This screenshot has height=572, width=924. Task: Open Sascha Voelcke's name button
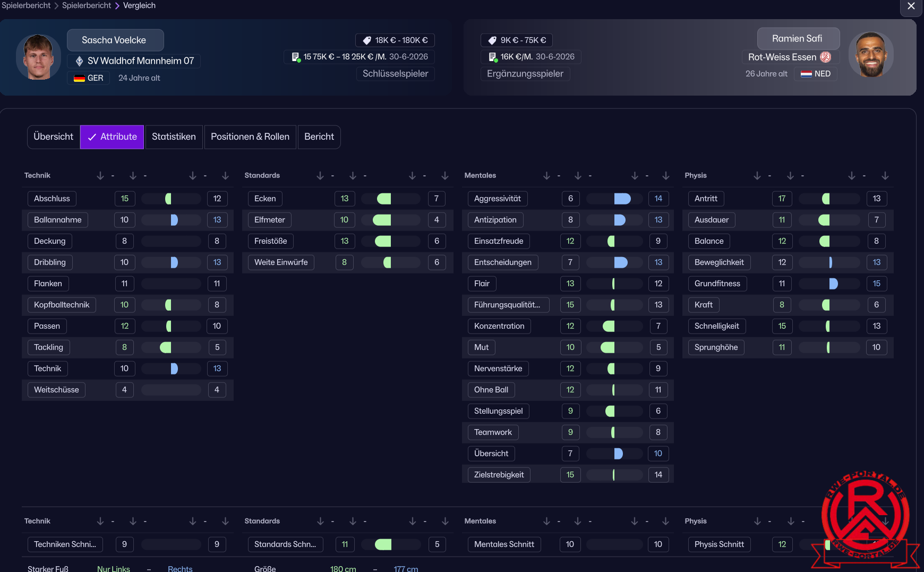click(115, 40)
